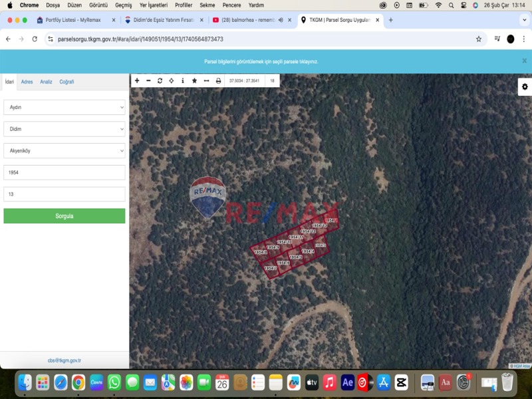Select the measure distance arrow tool
The width and height of the screenshot is (532, 399).
click(206, 80)
